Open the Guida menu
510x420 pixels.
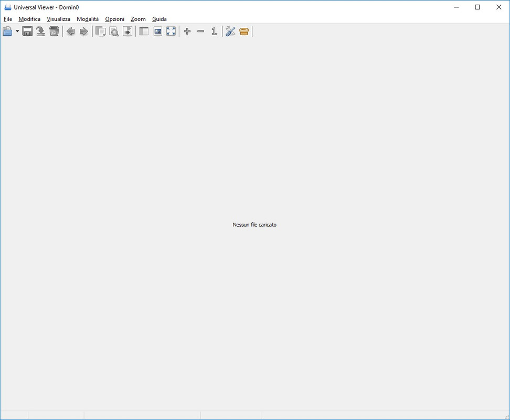(160, 19)
